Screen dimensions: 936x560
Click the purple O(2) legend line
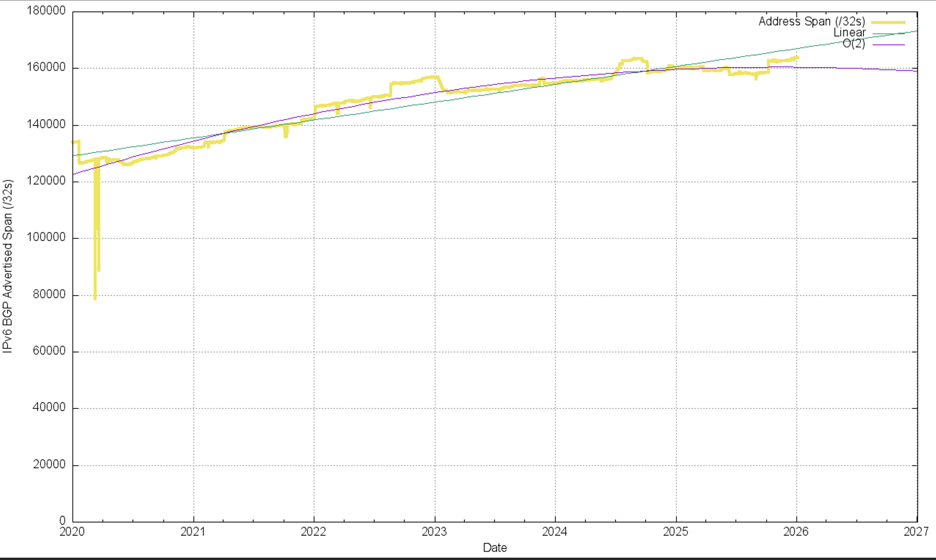click(888, 45)
